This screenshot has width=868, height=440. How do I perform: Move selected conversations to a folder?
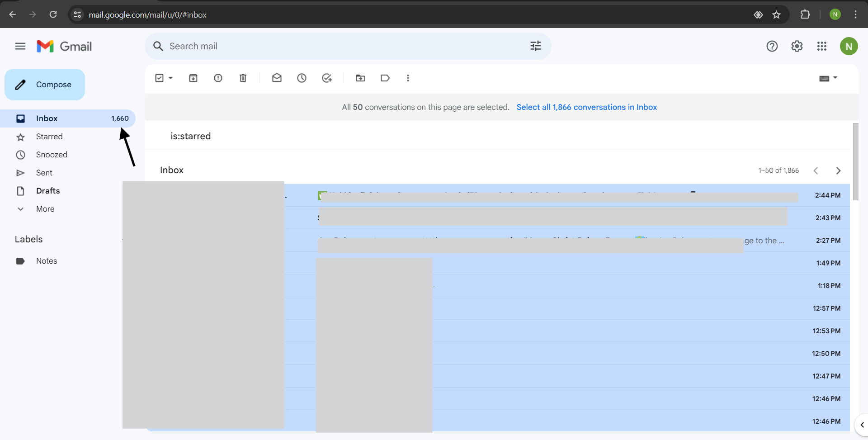pyautogui.click(x=360, y=78)
